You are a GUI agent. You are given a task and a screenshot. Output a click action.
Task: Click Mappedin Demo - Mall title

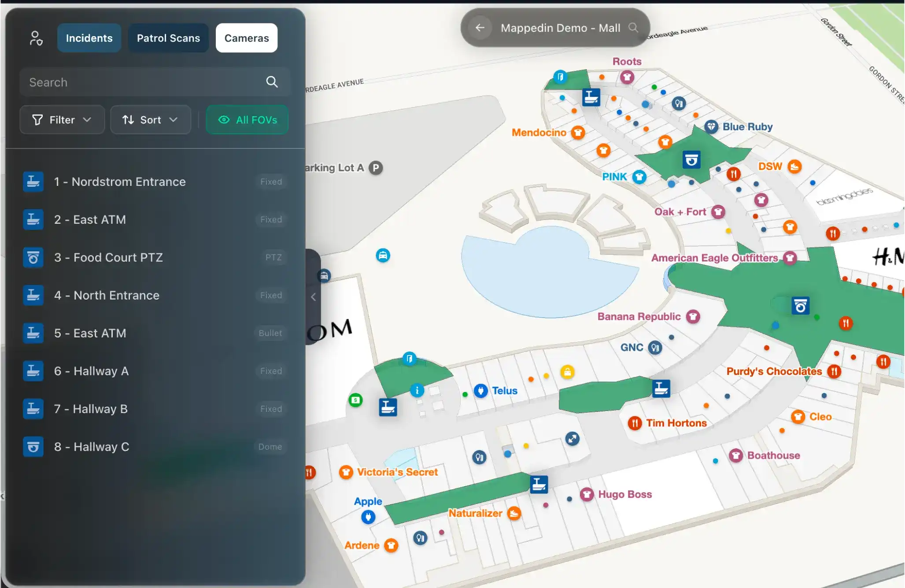coord(560,28)
